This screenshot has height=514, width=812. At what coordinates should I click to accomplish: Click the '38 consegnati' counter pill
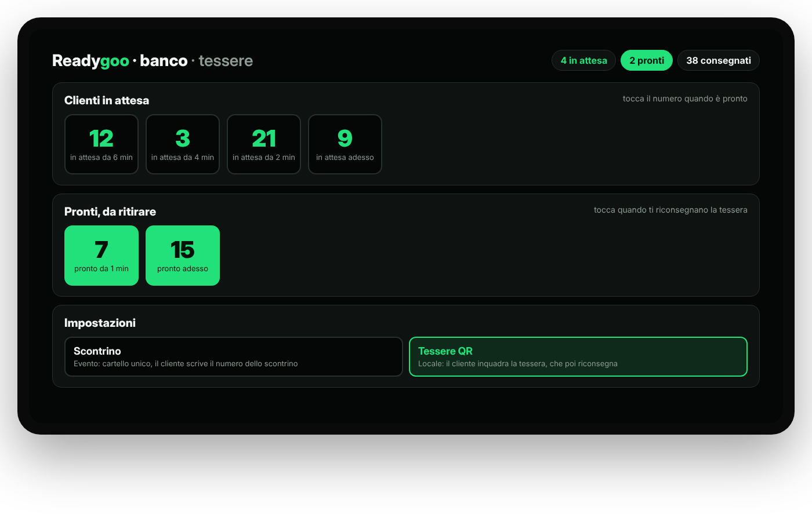(719, 60)
